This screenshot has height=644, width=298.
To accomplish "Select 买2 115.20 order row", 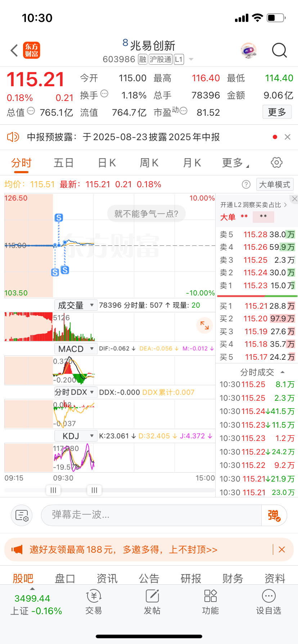I will click(257, 318).
